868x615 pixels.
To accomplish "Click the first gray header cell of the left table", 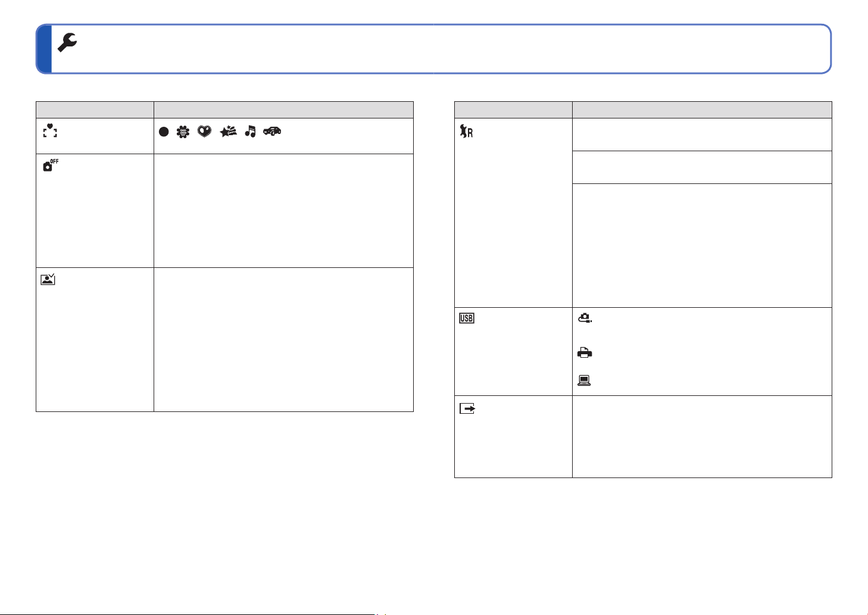I will (x=95, y=110).
